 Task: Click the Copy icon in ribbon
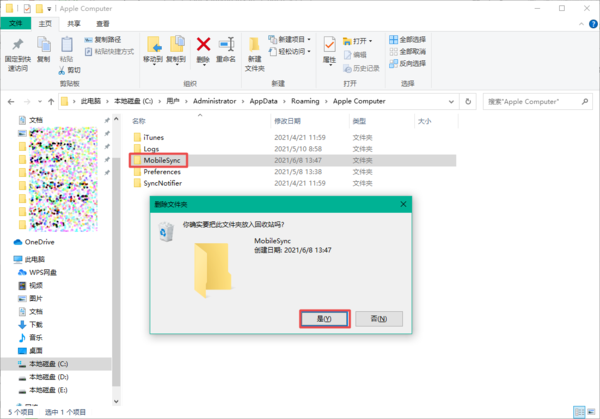point(44,45)
